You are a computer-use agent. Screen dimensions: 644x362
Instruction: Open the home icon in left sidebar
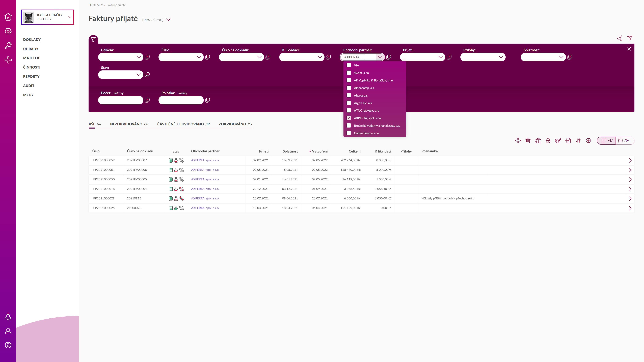[x=8, y=17]
